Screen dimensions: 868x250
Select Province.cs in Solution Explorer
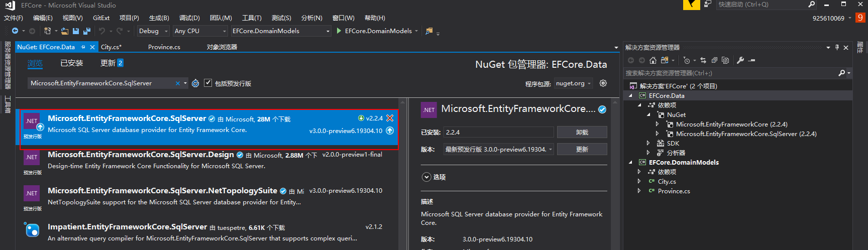coord(674,191)
